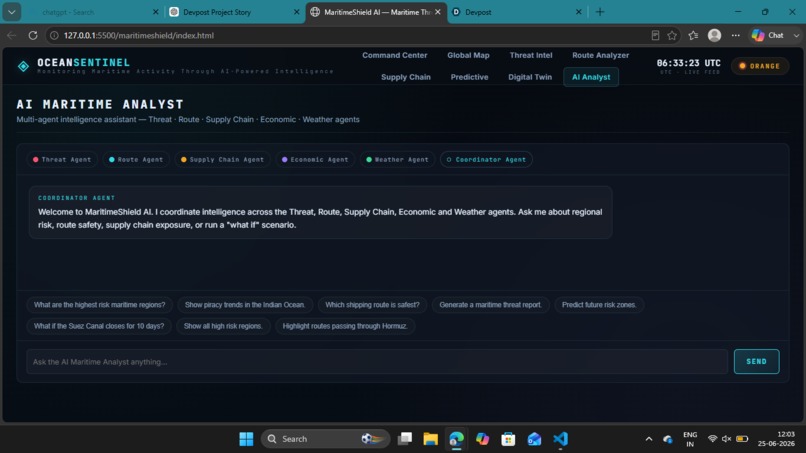Expand the sidebar chevron beside Chat

click(796, 35)
